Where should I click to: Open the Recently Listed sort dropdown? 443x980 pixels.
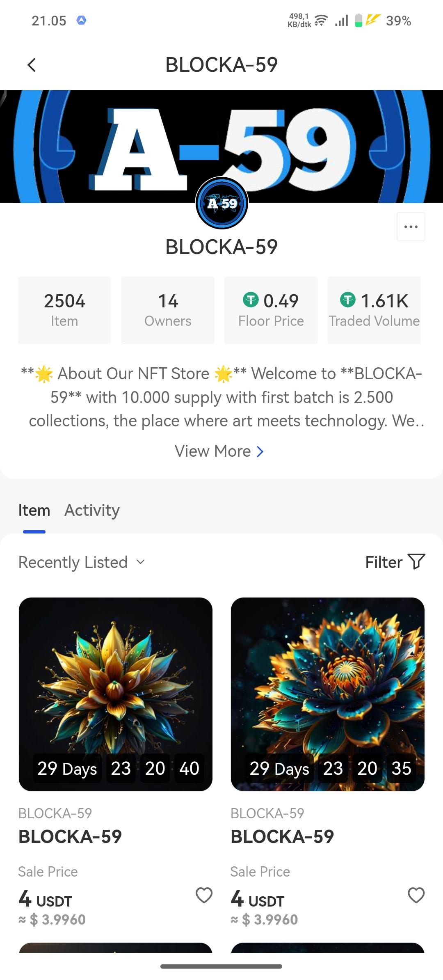(x=82, y=562)
